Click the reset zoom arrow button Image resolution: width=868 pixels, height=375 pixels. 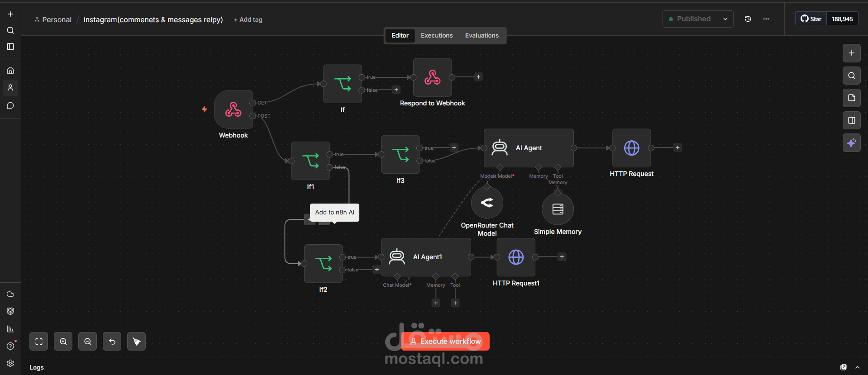tap(112, 342)
